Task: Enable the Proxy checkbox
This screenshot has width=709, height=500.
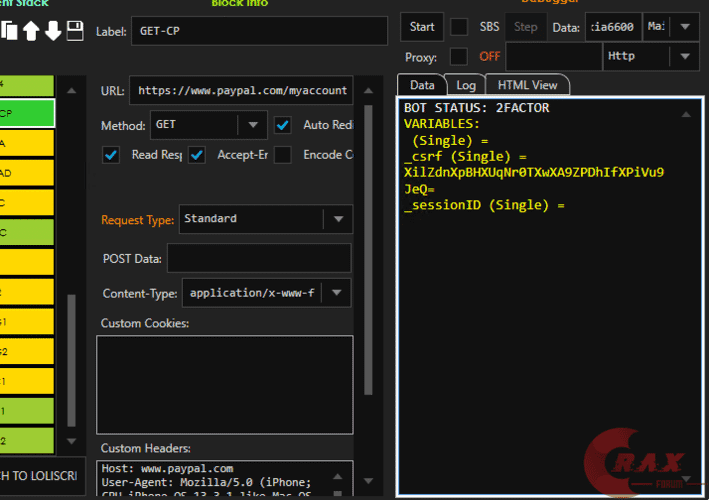Action: [459, 56]
